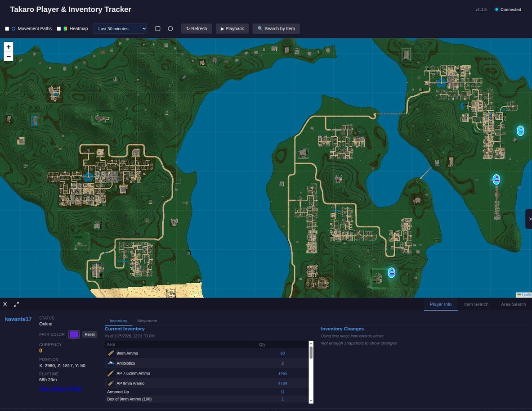The image size is (532, 411).
Task: Select the circle area draw tool
Action: 170,29
